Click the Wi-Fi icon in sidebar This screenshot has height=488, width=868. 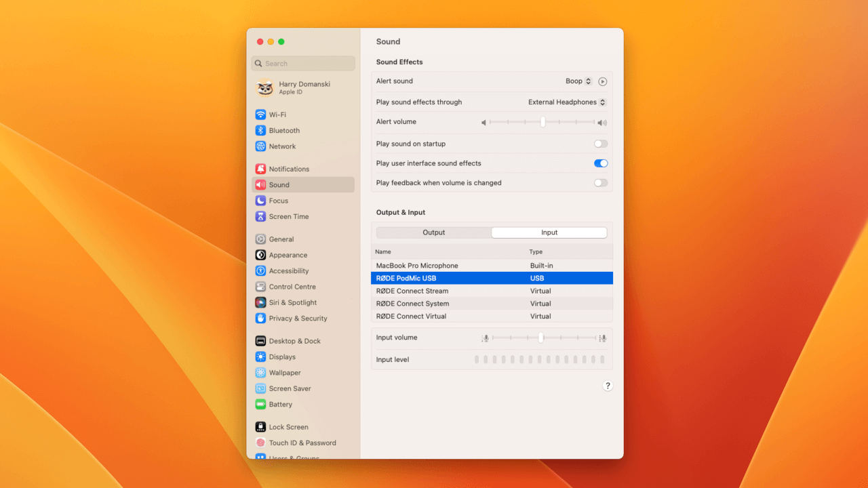tap(260, 115)
